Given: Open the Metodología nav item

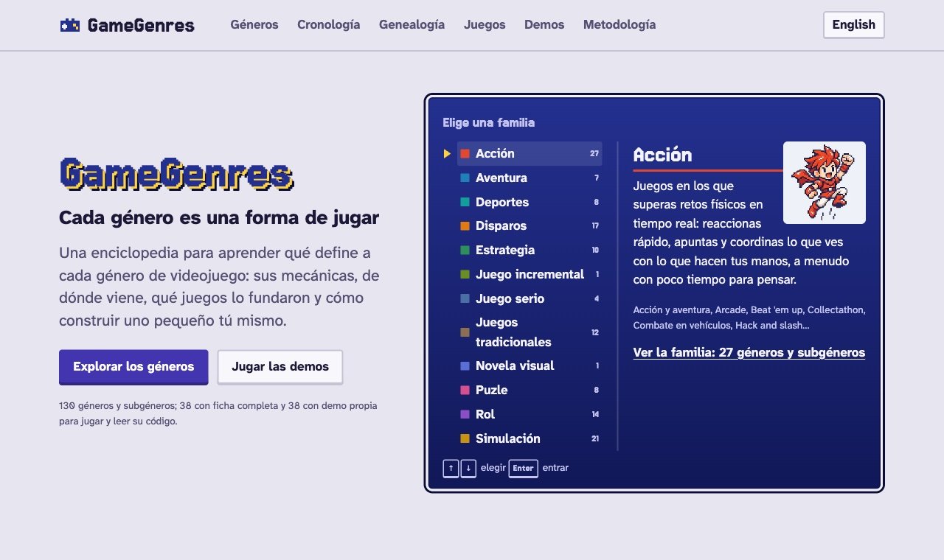Looking at the screenshot, I should [x=619, y=24].
